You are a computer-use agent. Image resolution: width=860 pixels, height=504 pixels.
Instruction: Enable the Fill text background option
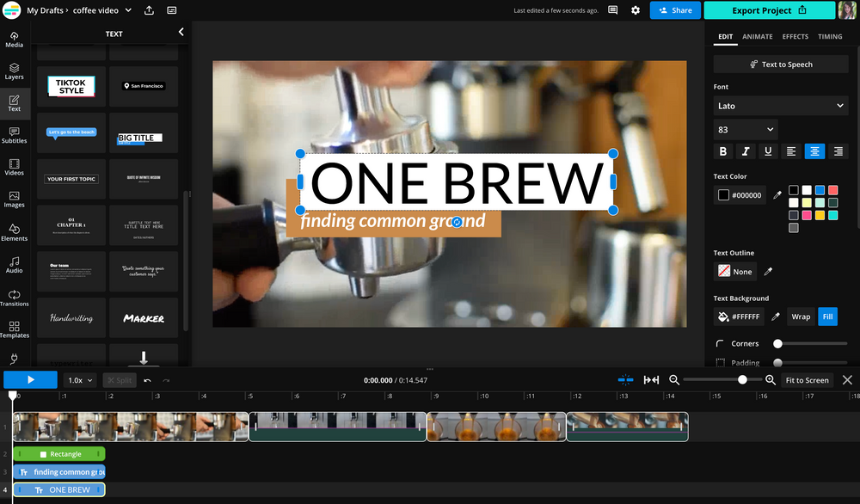coord(827,317)
